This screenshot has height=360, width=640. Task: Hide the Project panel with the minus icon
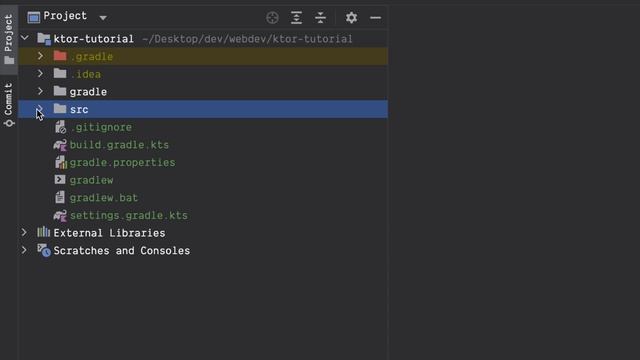click(x=375, y=18)
